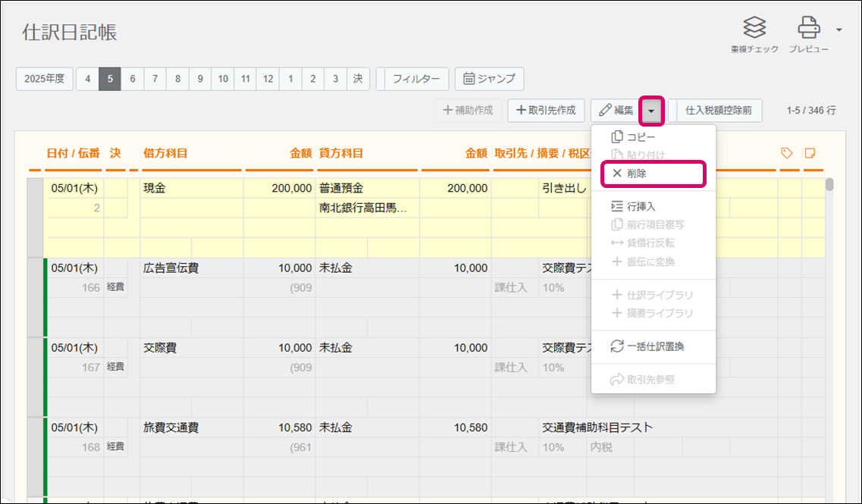
Task: Click the 編集 pencil button
Action: [616, 111]
